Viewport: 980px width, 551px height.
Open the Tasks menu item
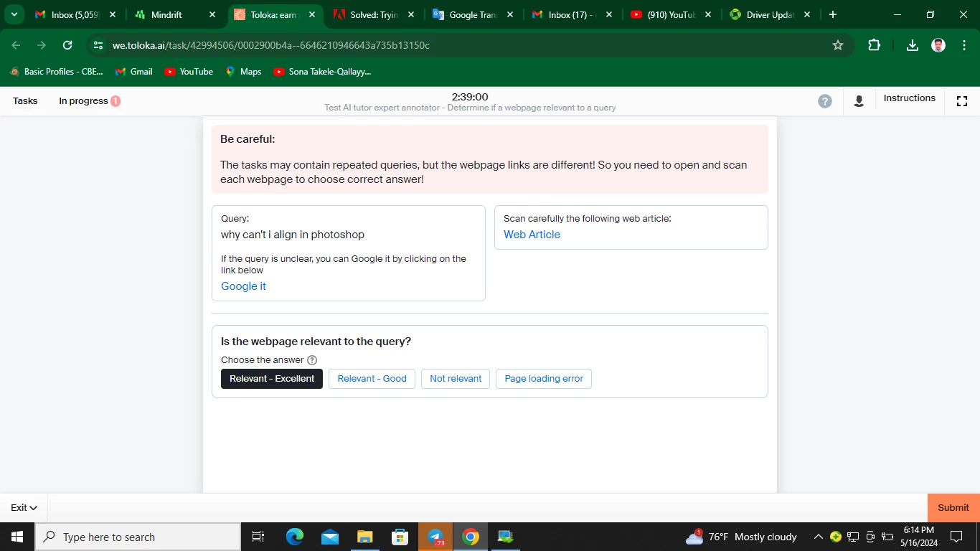pos(25,101)
